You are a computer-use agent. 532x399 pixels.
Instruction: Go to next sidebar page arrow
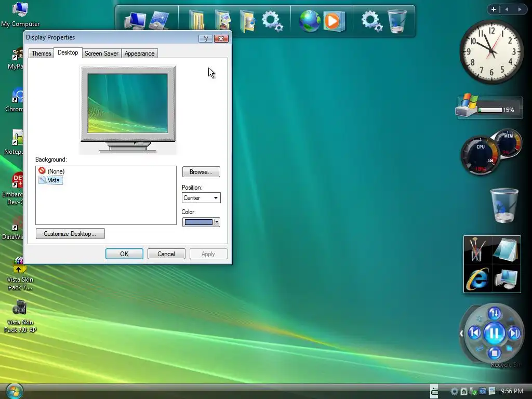pos(520,9)
